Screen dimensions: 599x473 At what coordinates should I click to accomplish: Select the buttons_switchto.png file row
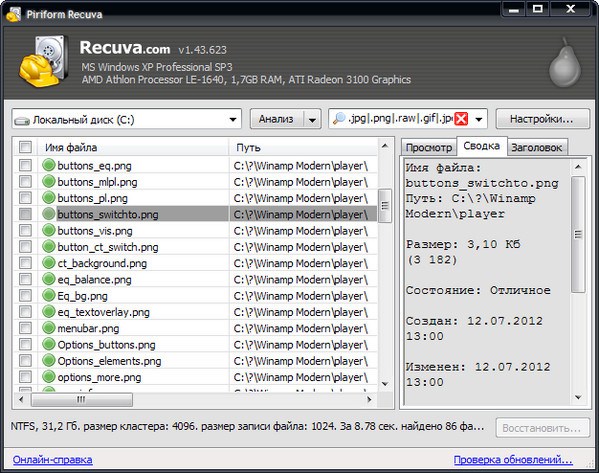click(x=195, y=214)
